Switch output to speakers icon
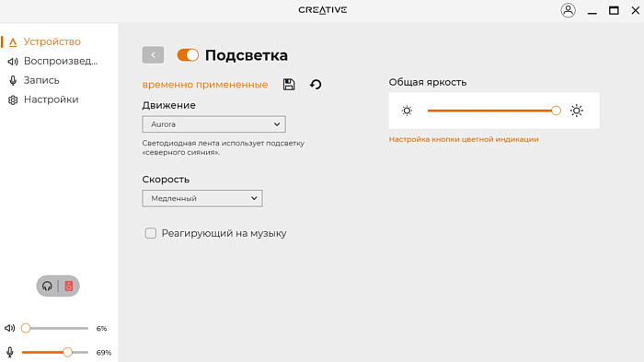This screenshot has height=362, width=644. [x=69, y=286]
